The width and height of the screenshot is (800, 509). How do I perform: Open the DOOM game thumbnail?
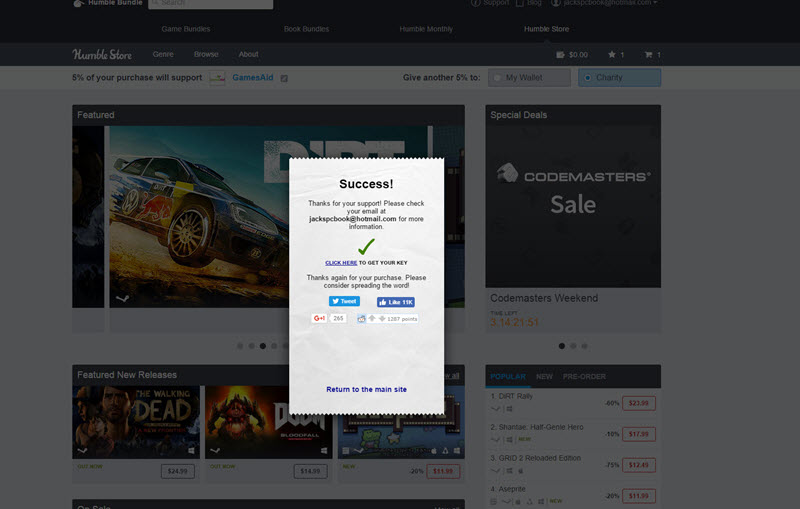click(x=268, y=422)
